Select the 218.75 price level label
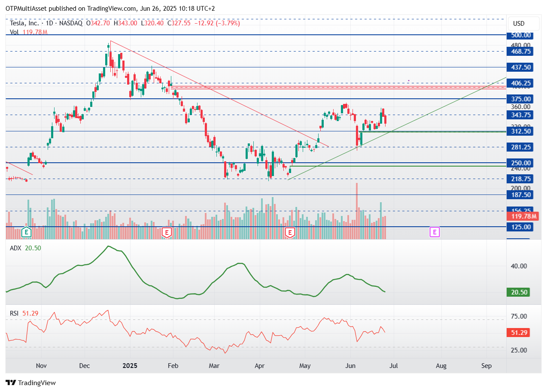The width and height of the screenshot is (547, 392). (521, 179)
